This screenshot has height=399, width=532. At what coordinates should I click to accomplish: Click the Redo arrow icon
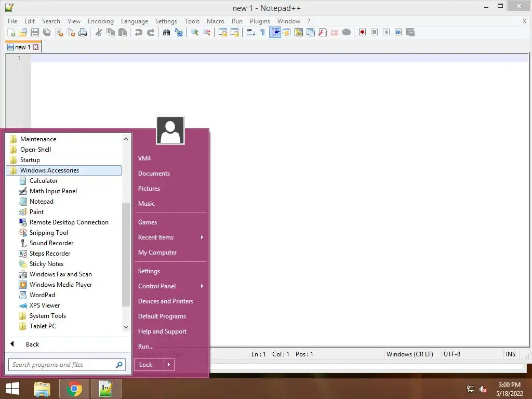150,32
